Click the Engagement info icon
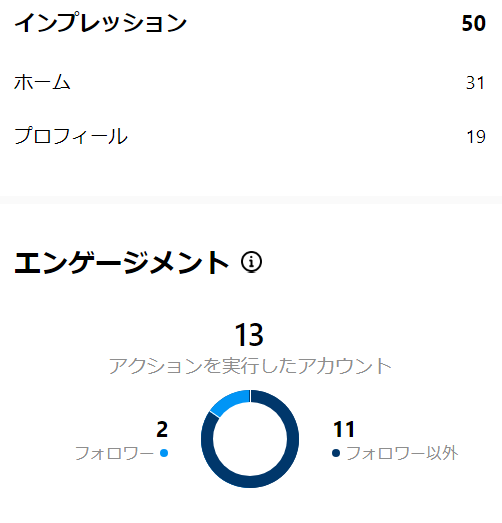 (251, 262)
